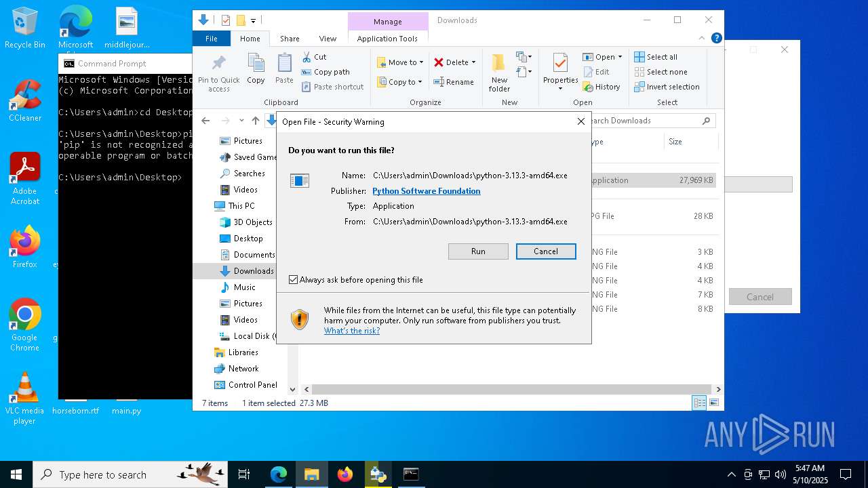Open Firefox desktop shortcut
The height and width of the screenshot is (488, 868).
click(x=25, y=247)
